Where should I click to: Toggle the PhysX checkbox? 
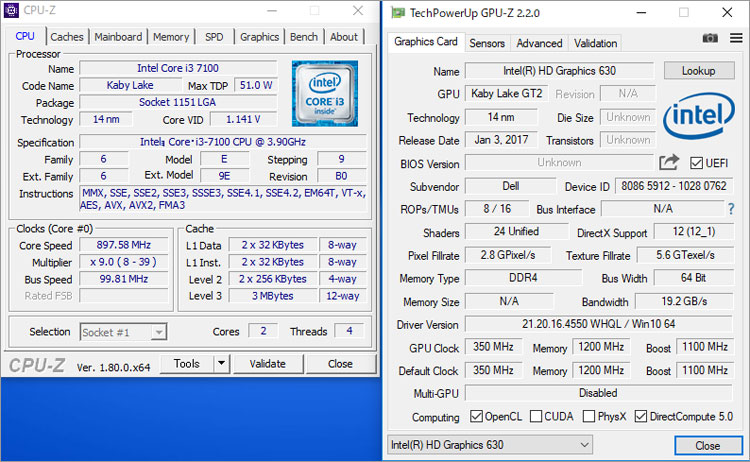click(x=589, y=416)
